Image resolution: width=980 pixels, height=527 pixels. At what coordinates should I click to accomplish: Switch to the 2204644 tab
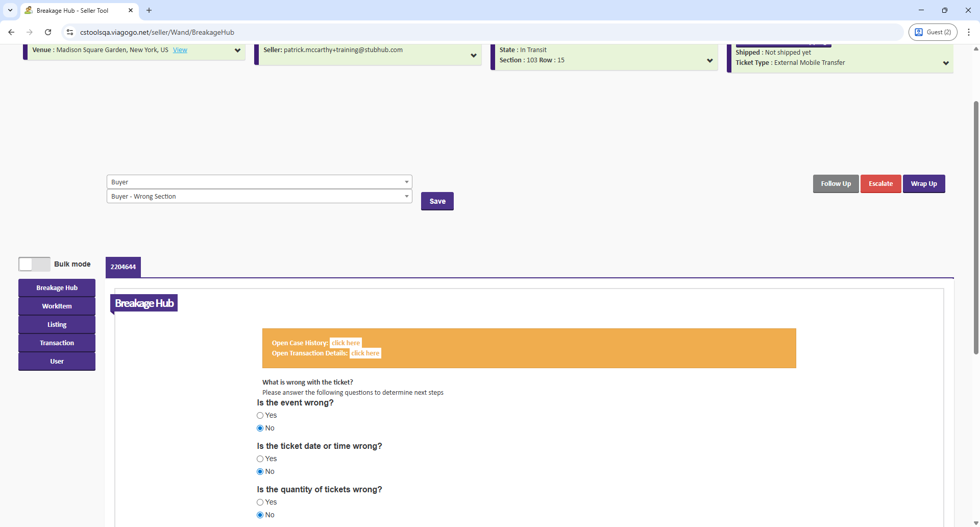pos(123,267)
